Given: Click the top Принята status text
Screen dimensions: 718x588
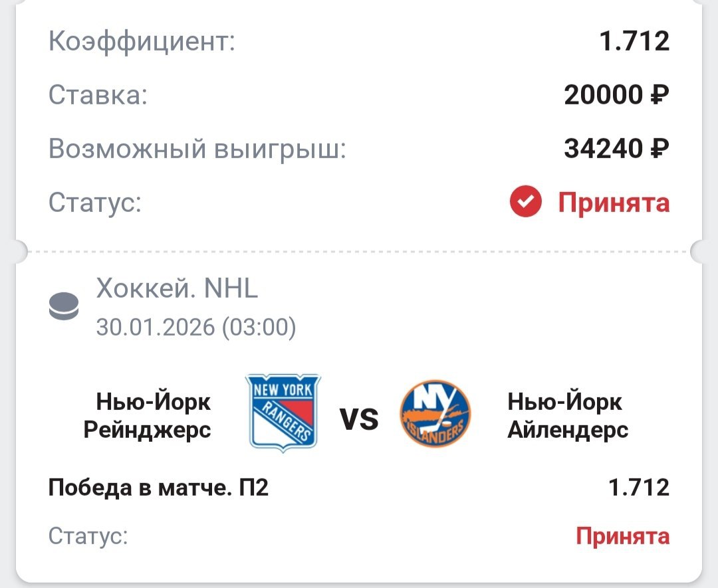Looking at the screenshot, I should (613, 202).
